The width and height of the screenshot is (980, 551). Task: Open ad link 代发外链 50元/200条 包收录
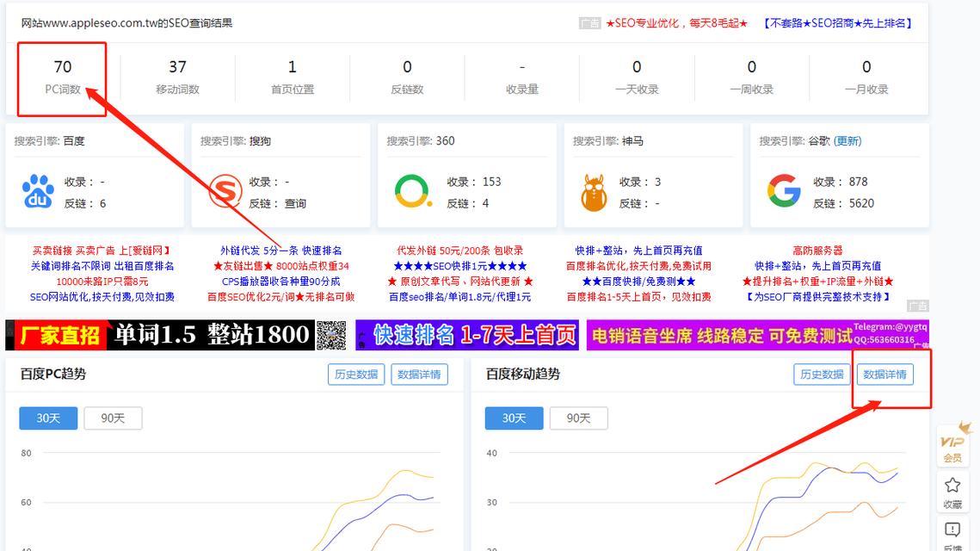pyautogui.click(x=460, y=251)
